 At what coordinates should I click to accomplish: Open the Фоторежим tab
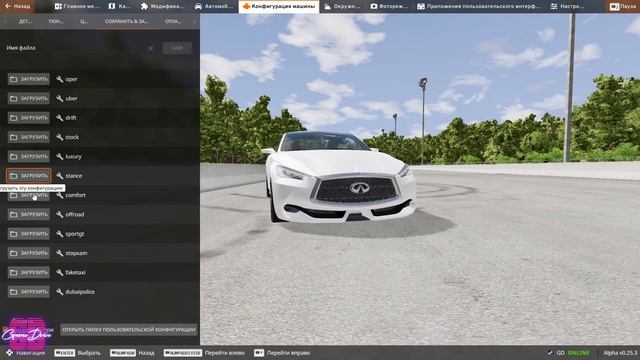(x=389, y=6)
